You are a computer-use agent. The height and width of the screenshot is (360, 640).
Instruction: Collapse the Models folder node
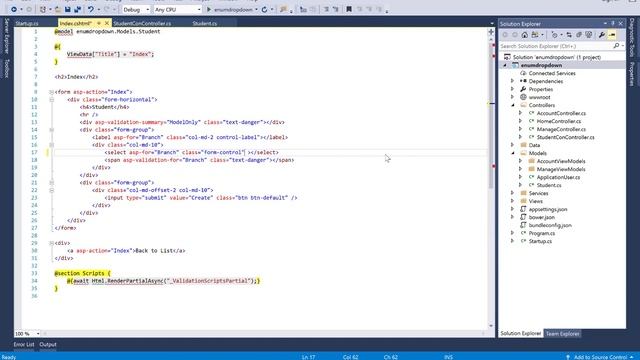(x=513, y=153)
